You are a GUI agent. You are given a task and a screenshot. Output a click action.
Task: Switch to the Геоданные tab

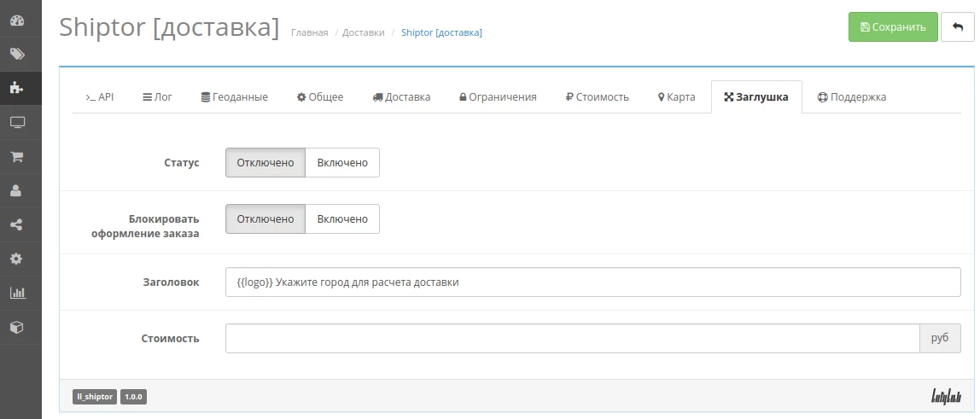coord(235,96)
